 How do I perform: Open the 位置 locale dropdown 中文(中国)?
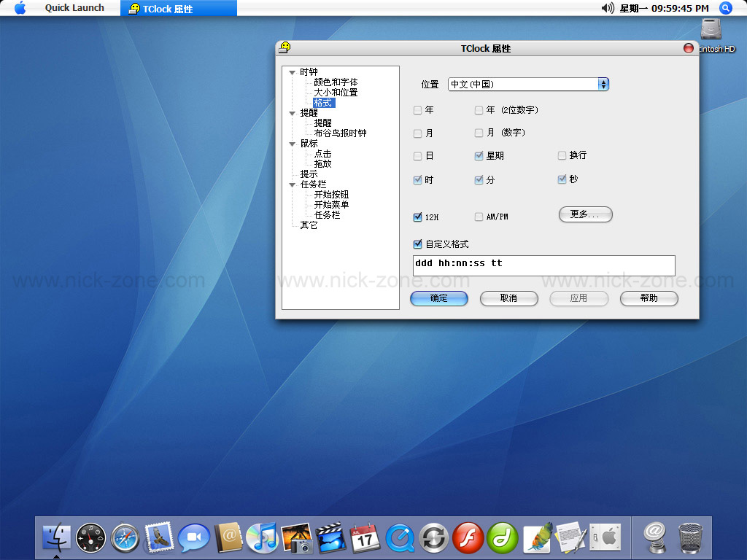[528, 85]
